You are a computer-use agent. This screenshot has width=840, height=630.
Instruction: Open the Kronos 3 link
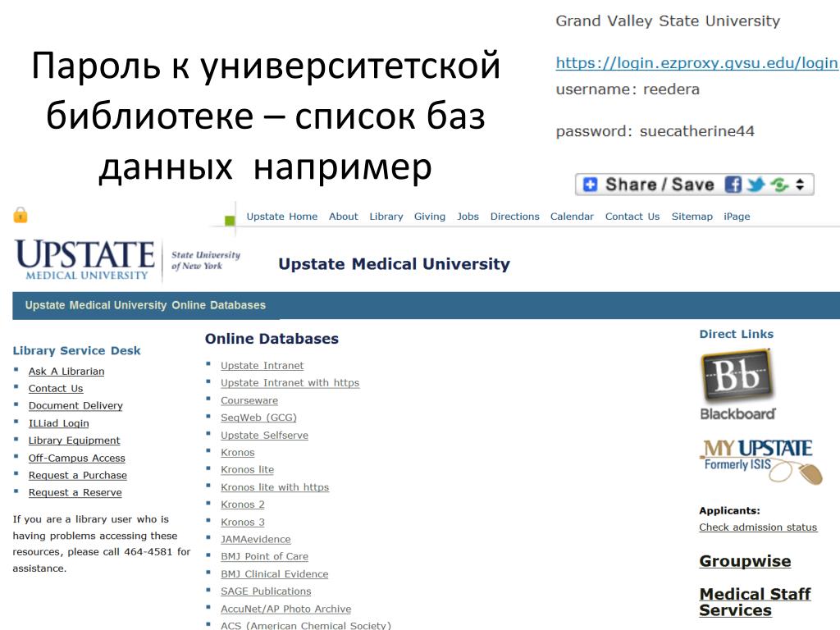click(x=243, y=522)
